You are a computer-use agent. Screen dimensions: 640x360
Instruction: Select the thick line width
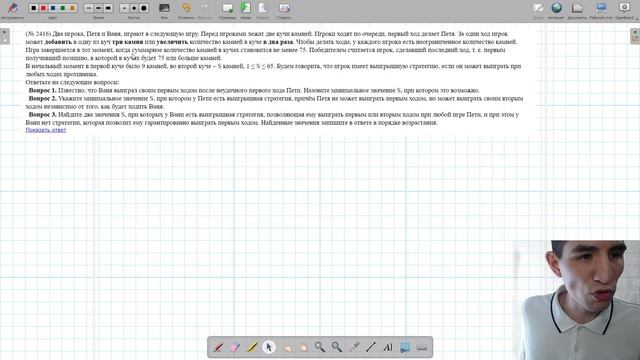pyautogui.click(x=108, y=8)
